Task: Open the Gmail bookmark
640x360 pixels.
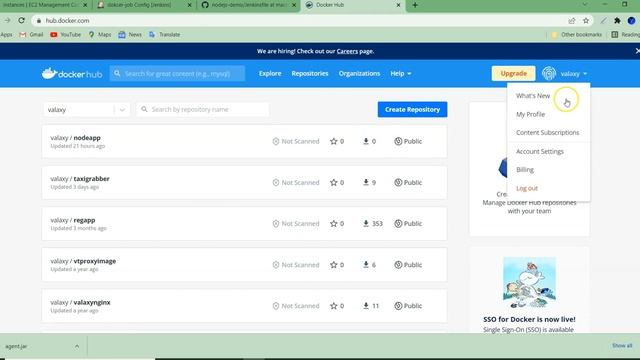Action: point(31,35)
